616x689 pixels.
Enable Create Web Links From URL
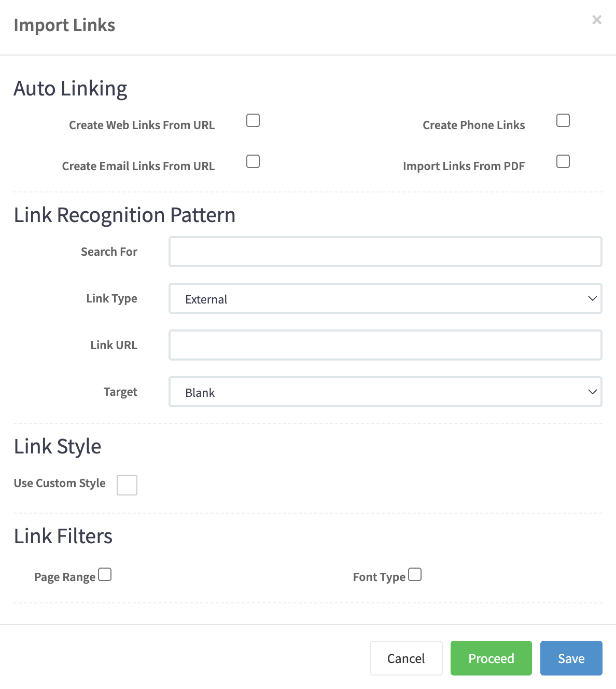(x=253, y=120)
